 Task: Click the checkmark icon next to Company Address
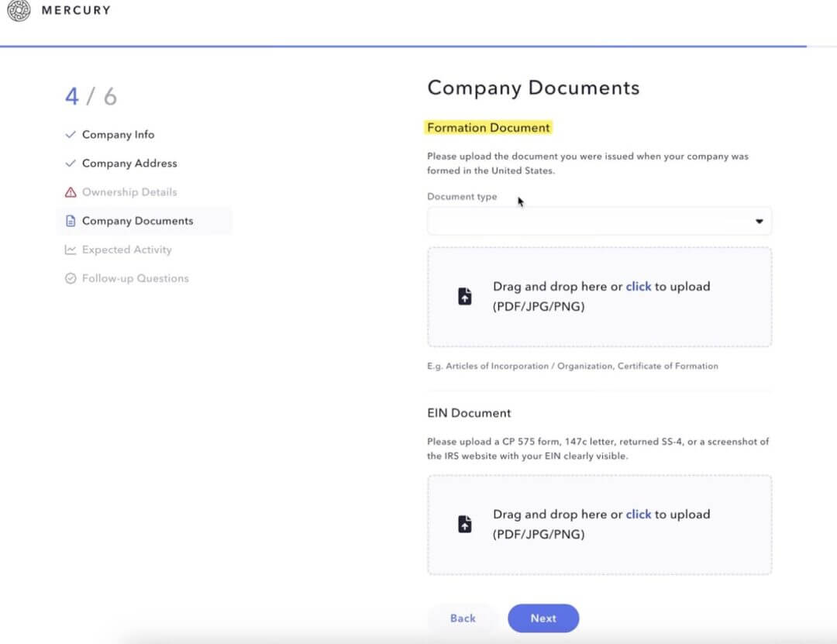[70, 163]
